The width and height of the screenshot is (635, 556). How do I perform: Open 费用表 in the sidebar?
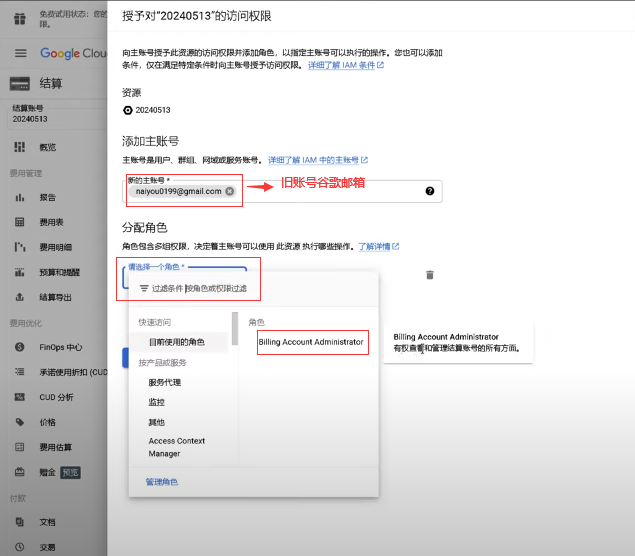click(51, 222)
